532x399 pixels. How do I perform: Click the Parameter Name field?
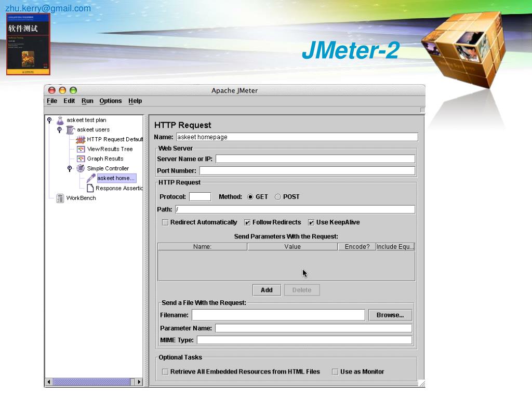click(x=313, y=328)
